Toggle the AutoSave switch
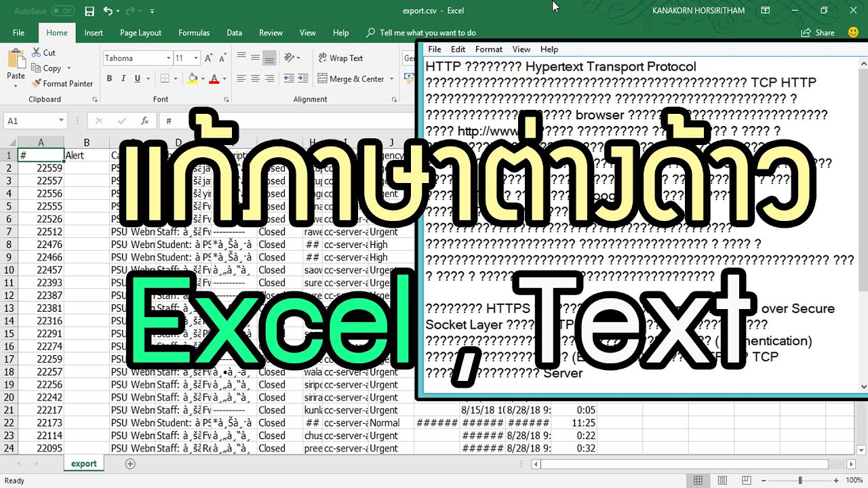The height and width of the screenshot is (488, 868). tap(62, 11)
